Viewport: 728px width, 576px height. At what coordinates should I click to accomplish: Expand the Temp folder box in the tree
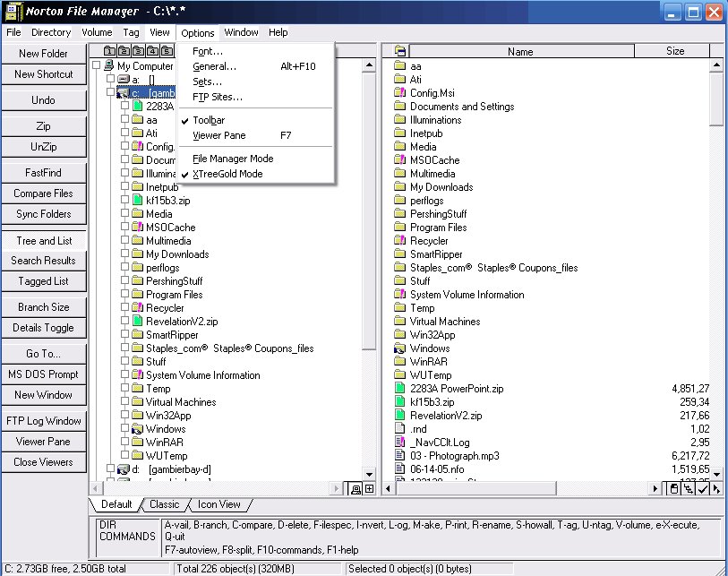(124, 388)
